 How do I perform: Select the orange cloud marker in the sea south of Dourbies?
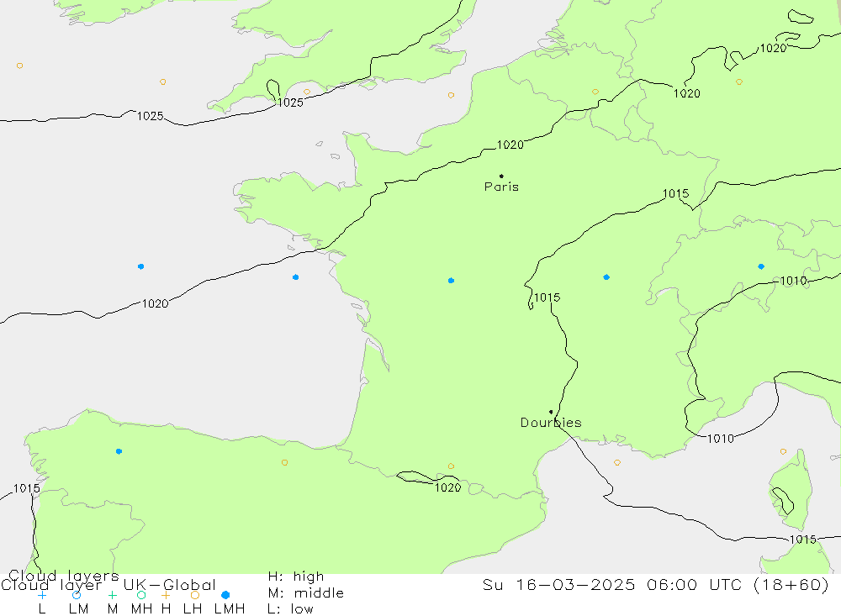click(617, 463)
